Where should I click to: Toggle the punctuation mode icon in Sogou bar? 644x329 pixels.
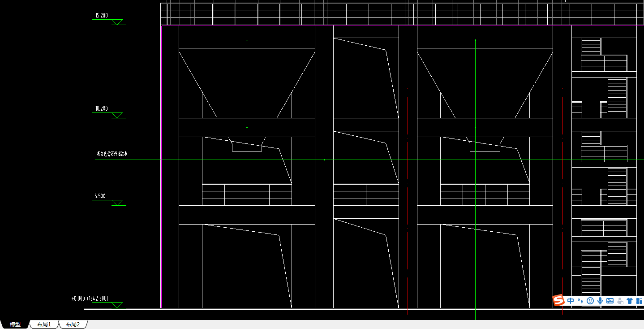pos(580,301)
